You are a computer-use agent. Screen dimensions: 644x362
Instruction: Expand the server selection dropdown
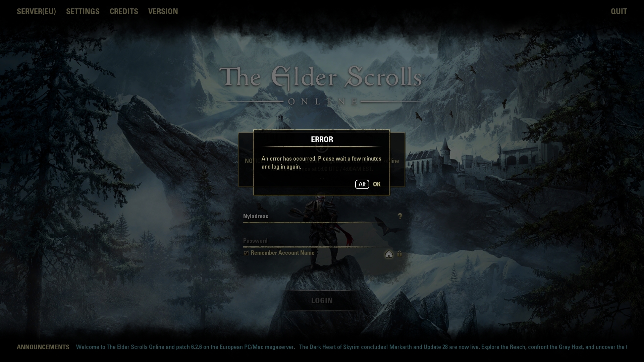pos(36,11)
